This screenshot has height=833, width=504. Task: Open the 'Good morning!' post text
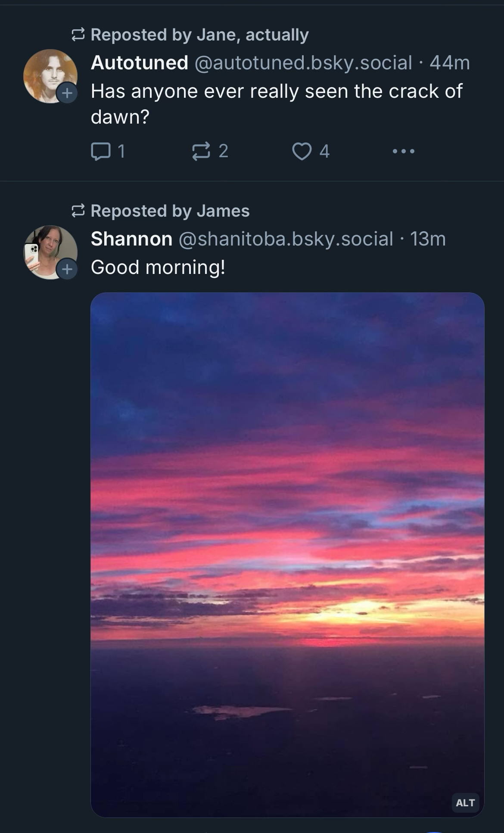pos(158,267)
